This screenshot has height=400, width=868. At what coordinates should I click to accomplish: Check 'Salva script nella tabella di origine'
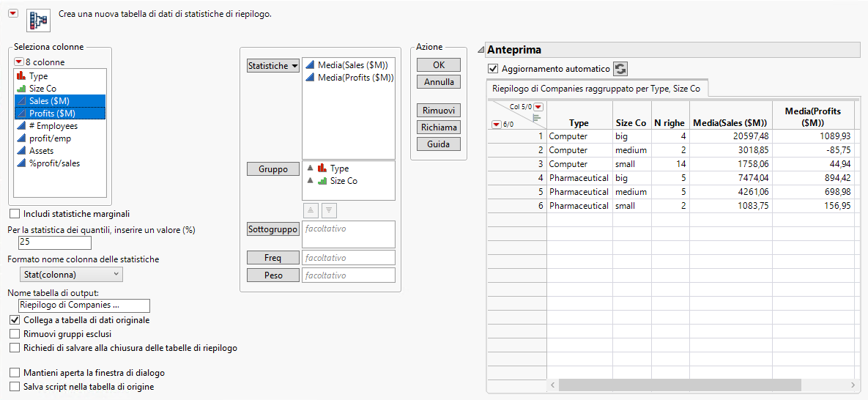pyautogui.click(x=15, y=387)
